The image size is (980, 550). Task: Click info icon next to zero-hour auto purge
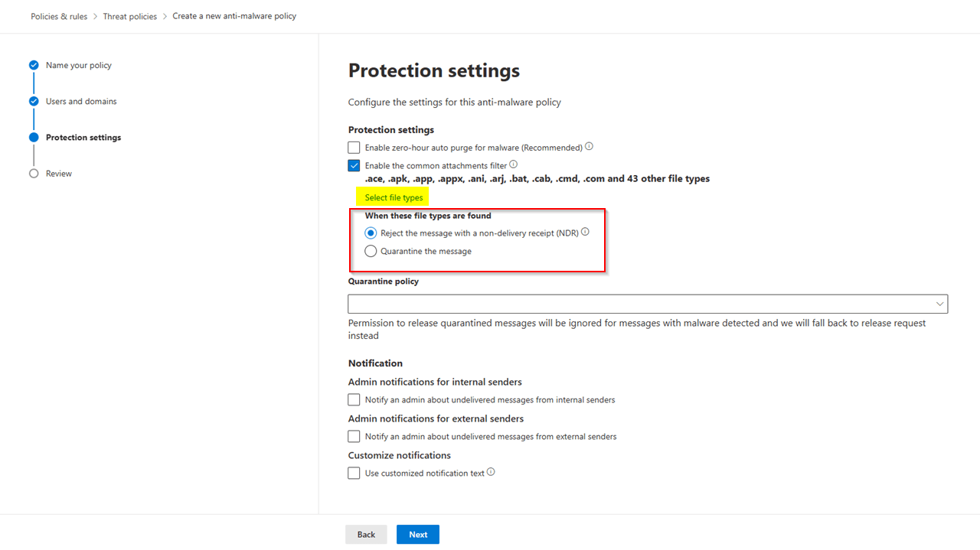click(588, 146)
